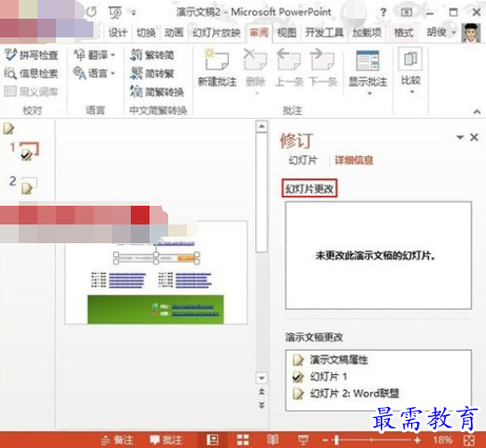486x448 pixels.
Task: Select 幻灯片 1 in the changes list
Action: [x=320, y=377]
